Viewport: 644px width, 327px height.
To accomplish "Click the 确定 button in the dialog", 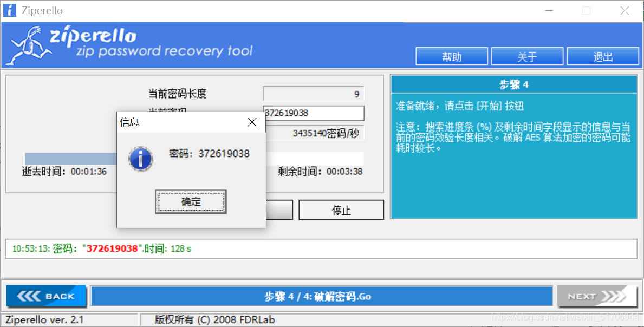I will pyautogui.click(x=191, y=201).
